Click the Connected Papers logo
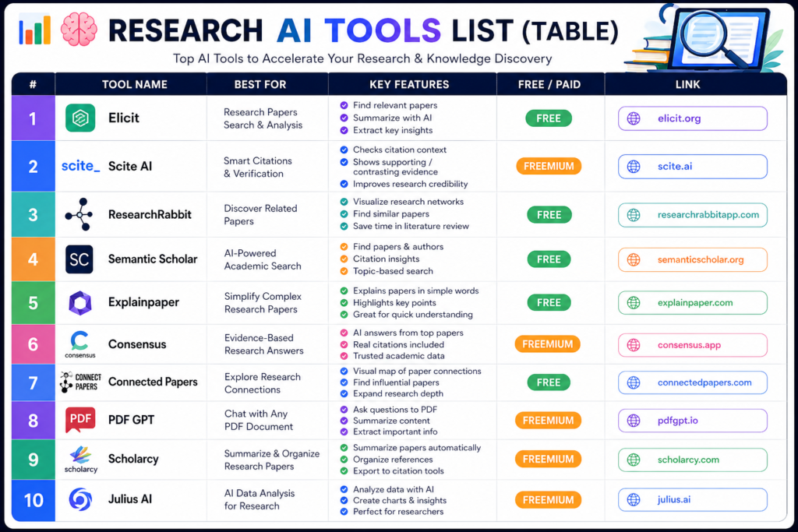 pyautogui.click(x=80, y=382)
